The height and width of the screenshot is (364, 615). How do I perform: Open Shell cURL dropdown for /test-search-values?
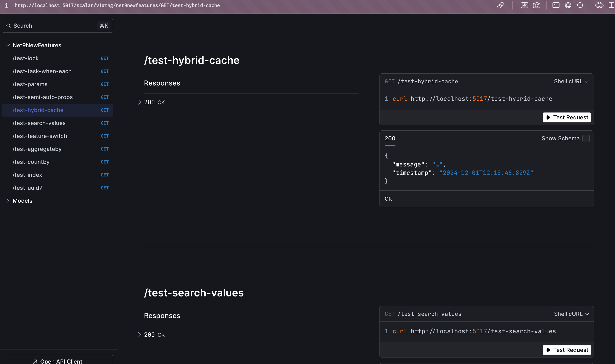pyautogui.click(x=571, y=314)
